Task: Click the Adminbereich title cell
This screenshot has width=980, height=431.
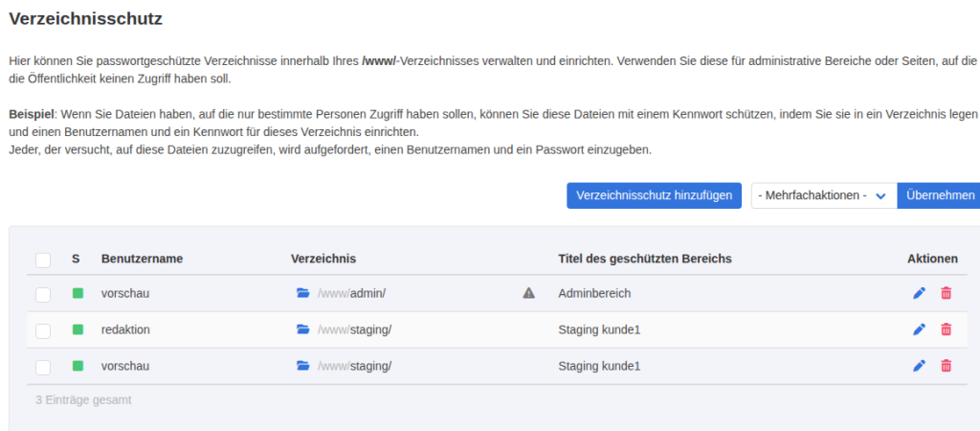Action: (594, 293)
